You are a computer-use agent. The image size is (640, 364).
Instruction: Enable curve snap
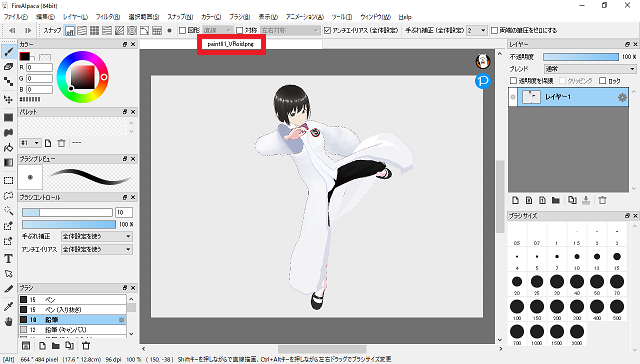point(144,31)
